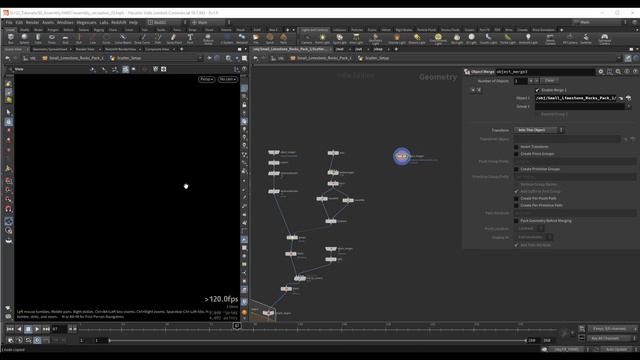Open the File menu
Image resolution: width=640 pixels, height=360 pixels.
pyautogui.click(x=9, y=22)
